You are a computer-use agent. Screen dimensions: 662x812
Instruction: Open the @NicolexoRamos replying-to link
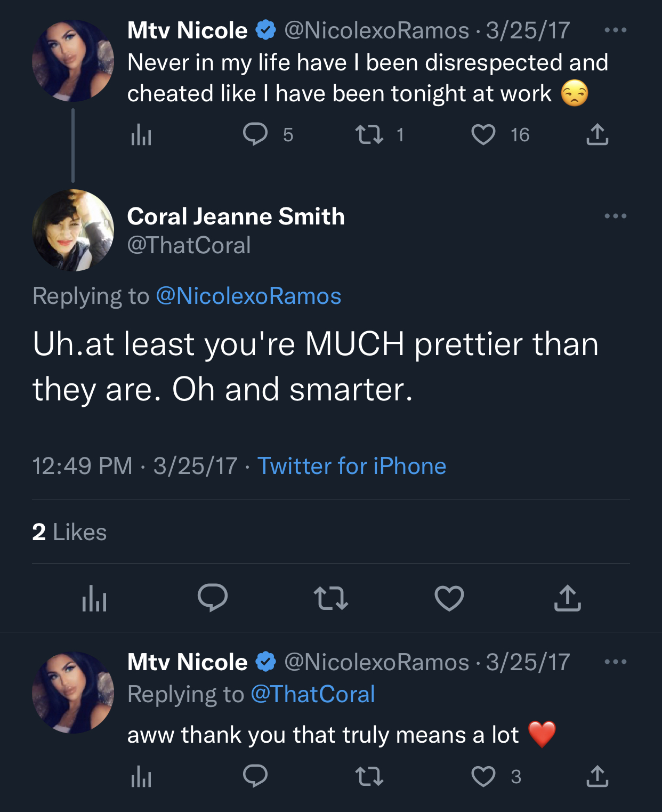click(x=248, y=296)
